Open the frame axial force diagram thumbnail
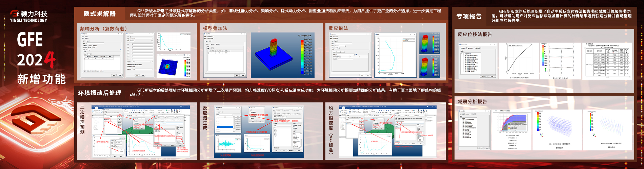This screenshot has width=644, height=169. click(560, 61)
